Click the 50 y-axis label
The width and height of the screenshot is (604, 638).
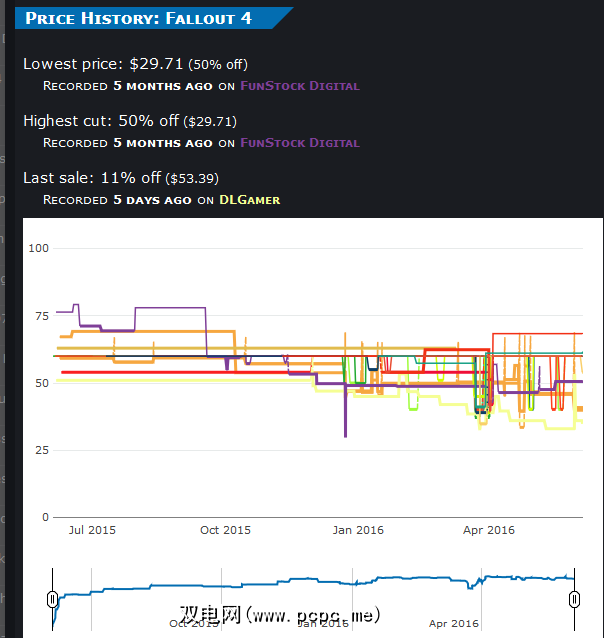coord(42,383)
